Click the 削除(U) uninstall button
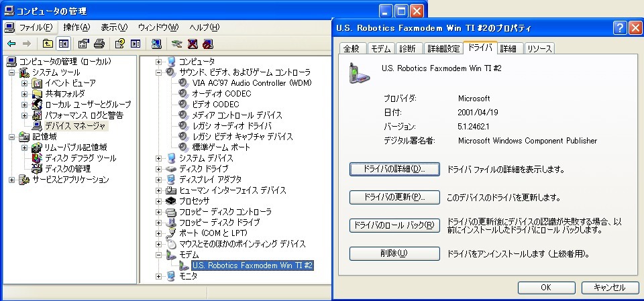644x301 pixels. pos(394,253)
